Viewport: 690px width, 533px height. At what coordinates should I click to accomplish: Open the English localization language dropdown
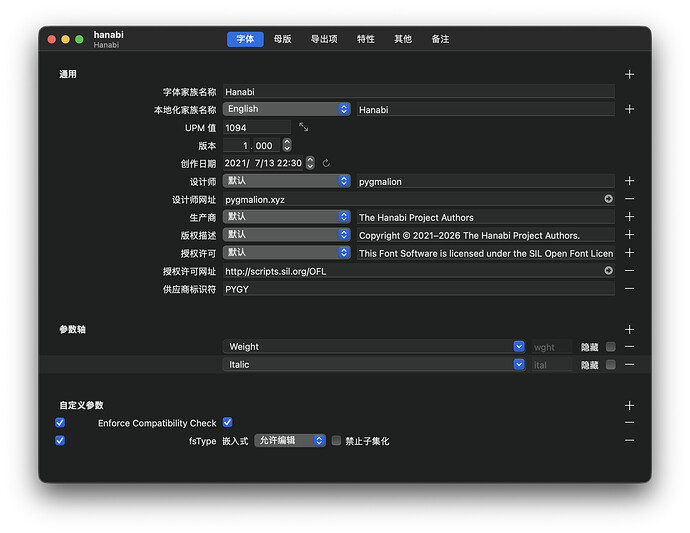point(286,109)
